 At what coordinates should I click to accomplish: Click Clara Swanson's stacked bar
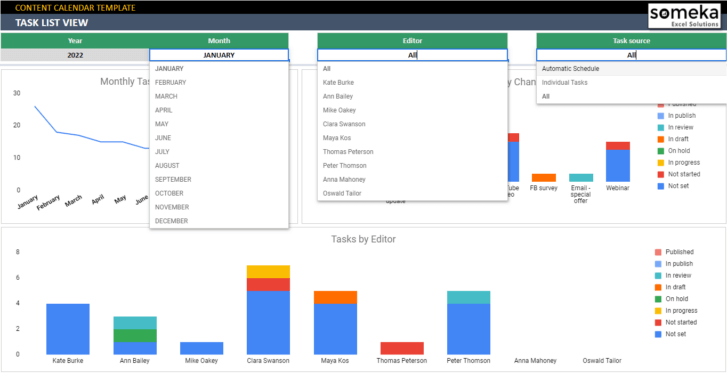pos(268,310)
